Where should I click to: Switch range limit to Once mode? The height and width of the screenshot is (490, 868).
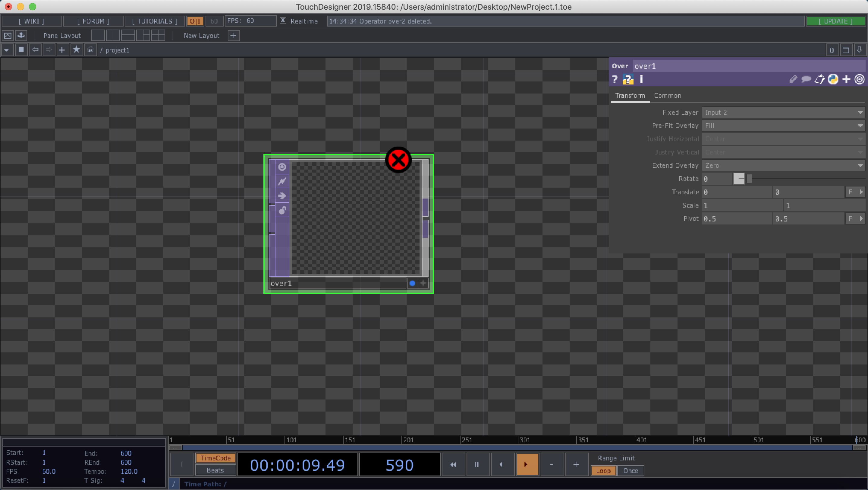[630, 471]
